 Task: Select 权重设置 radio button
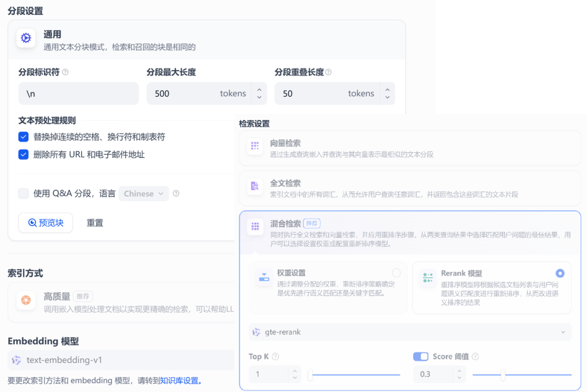coord(396,273)
